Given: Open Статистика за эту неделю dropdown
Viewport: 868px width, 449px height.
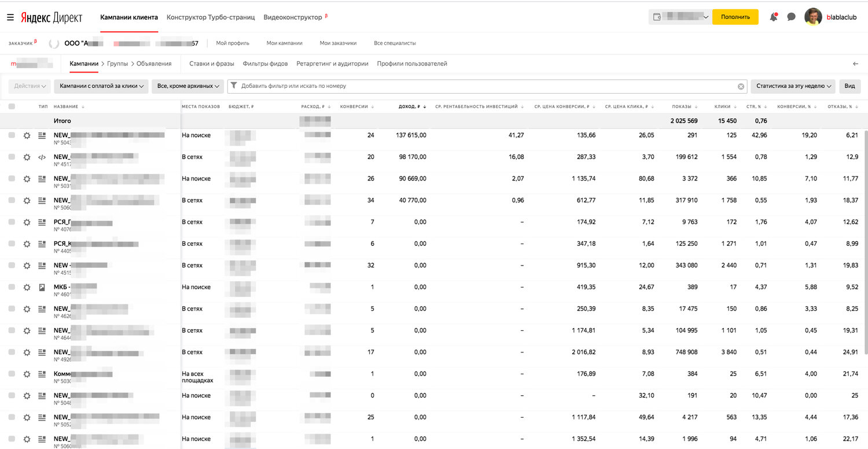Looking at the screenshot, I should pos(793,86).
